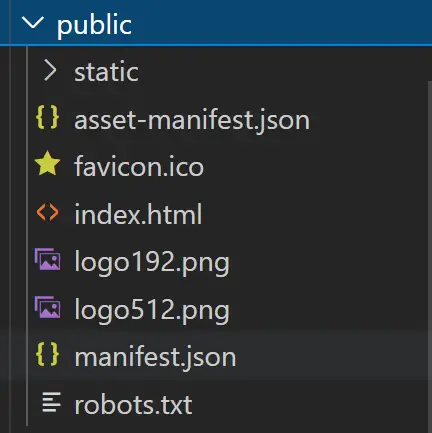Click the yellow star icon for favicon.ico
The image size is (432, 433).
tap(47, 164)
